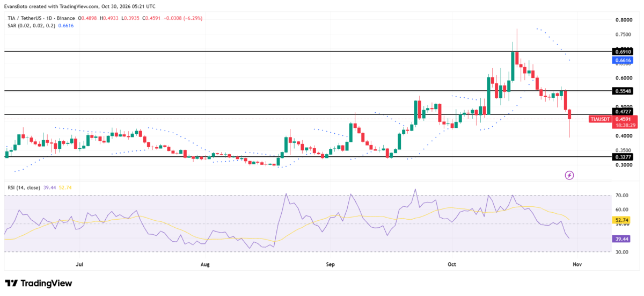The image size is (644, 296).
Task: Click the 30.00 RSI axis tick
Action: [x=621, y=252]
